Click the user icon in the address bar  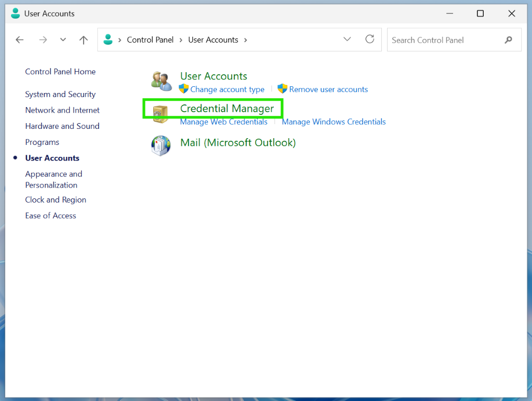108,39
